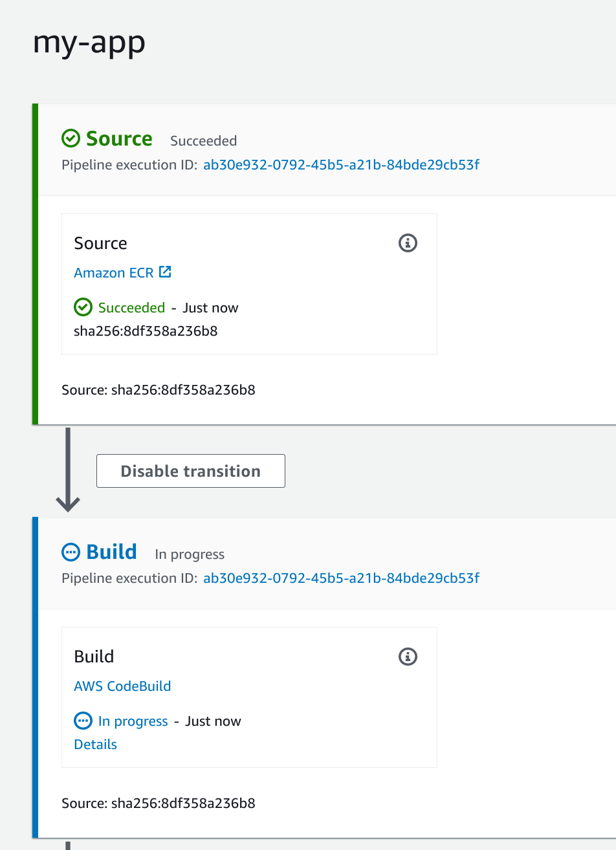616x850 pixels.
Task: Open the Details link under Build
Action: pos(95,745)
